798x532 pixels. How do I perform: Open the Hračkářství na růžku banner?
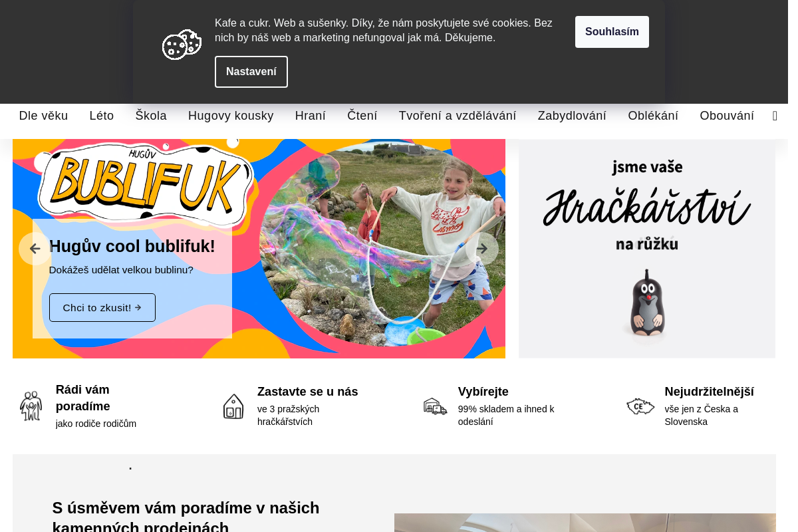(647, 249)
